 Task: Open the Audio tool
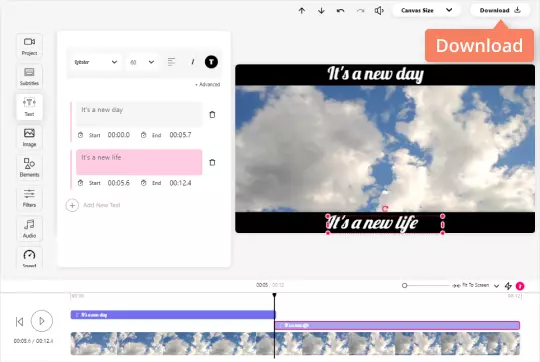click(x=29, y=228)
